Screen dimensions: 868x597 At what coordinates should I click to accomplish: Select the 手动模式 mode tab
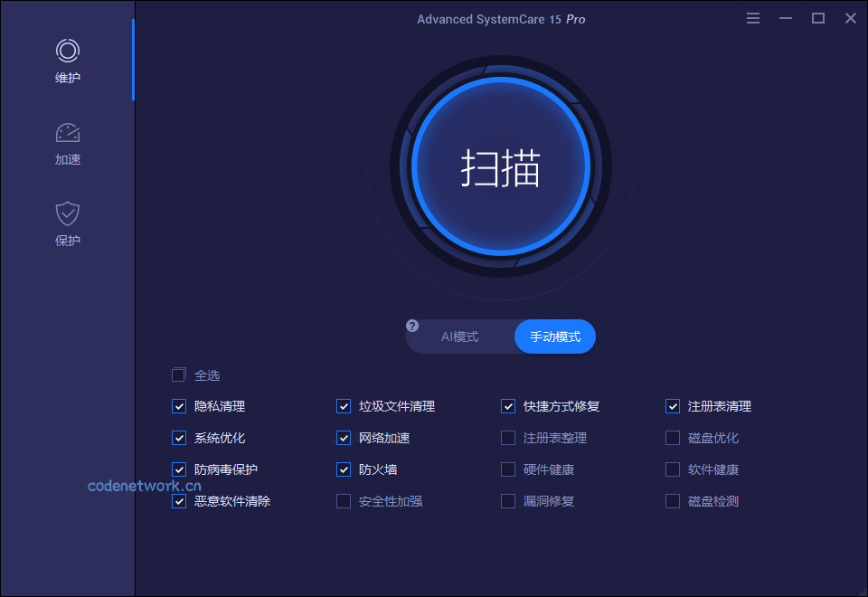click(x=554, y=336)
